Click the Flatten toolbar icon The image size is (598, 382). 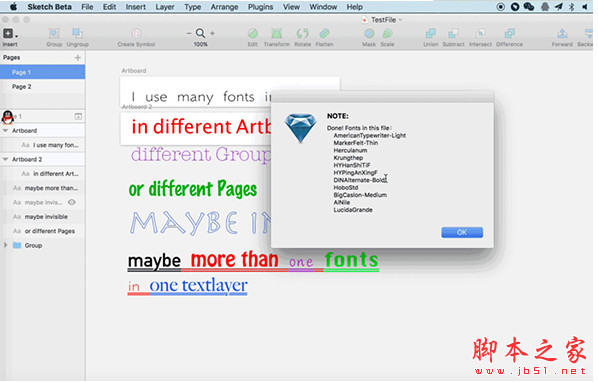pyautogui.click(x=324, y=34)
